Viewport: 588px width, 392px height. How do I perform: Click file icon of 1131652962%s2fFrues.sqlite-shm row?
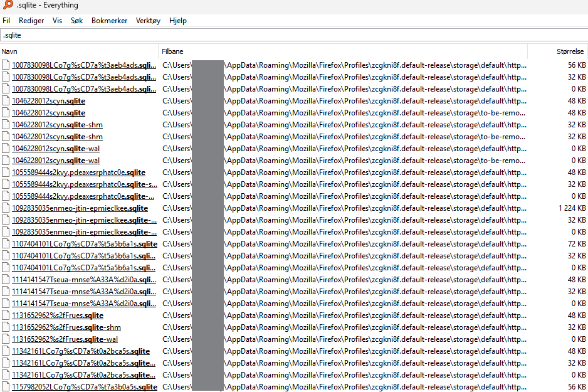[6, 327]
